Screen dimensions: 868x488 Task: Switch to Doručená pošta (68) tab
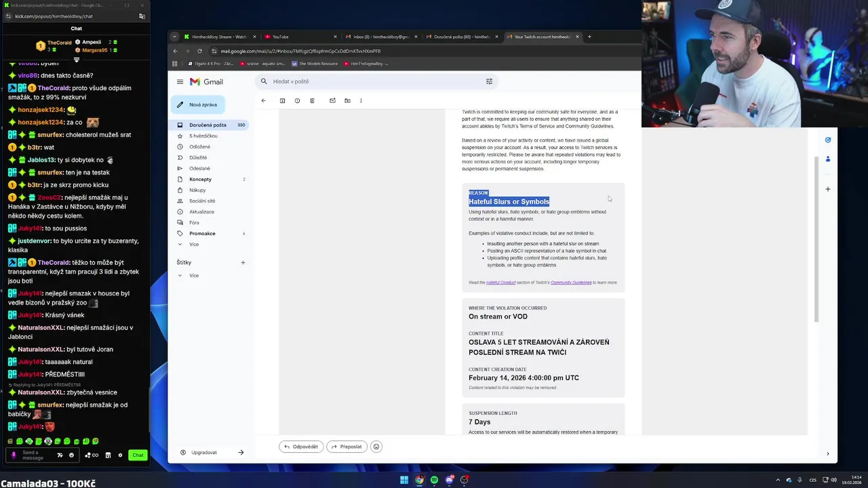pyautogui.click(x=461, y=37)
